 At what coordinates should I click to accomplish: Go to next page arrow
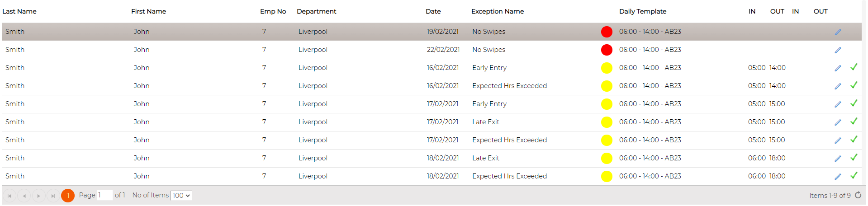tap(38, 196)
